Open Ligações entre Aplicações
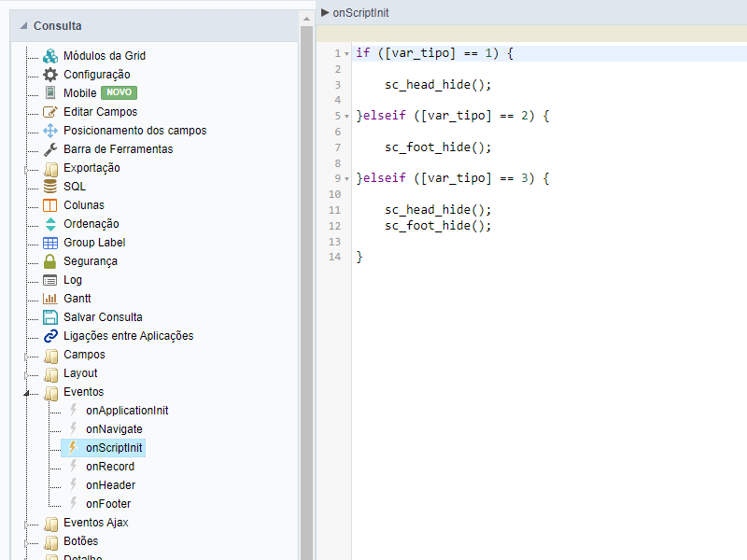The height and width of the screenshot is (560, 747). coord(129,336)
